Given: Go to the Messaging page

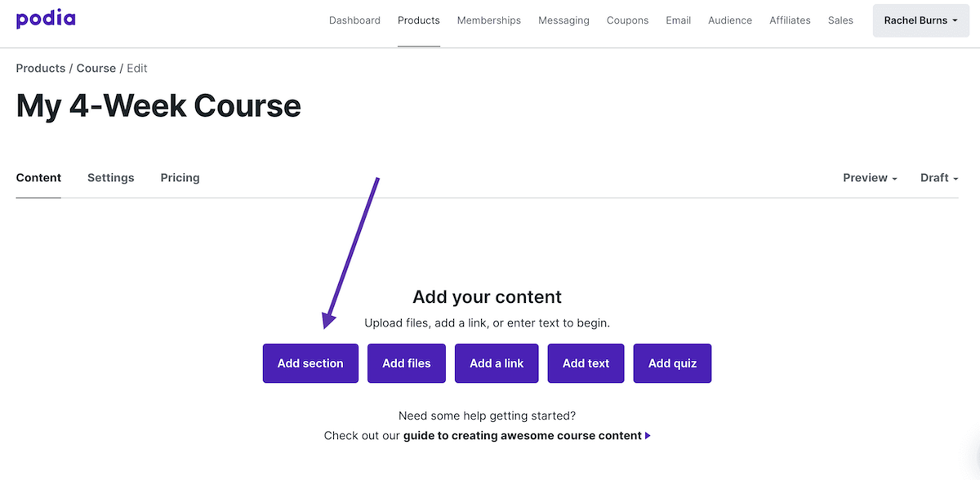Looking at the screenshot, I should (x=563, y=20).
